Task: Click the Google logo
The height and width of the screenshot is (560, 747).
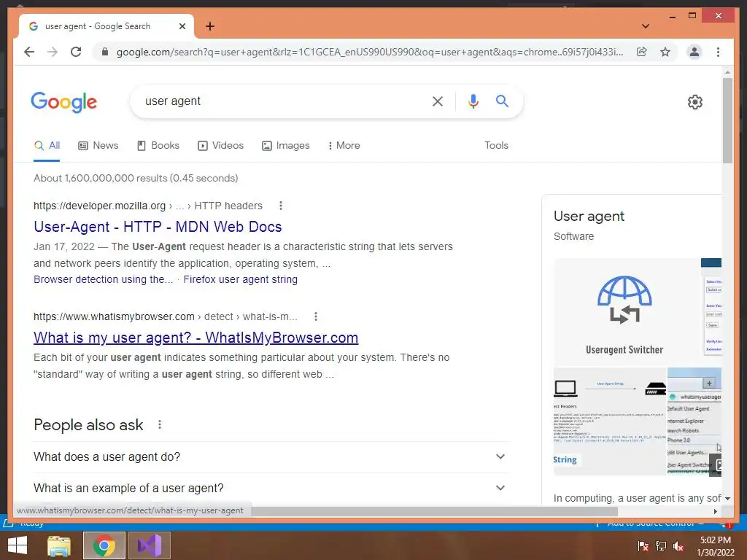Action: (x=64, y=102)
